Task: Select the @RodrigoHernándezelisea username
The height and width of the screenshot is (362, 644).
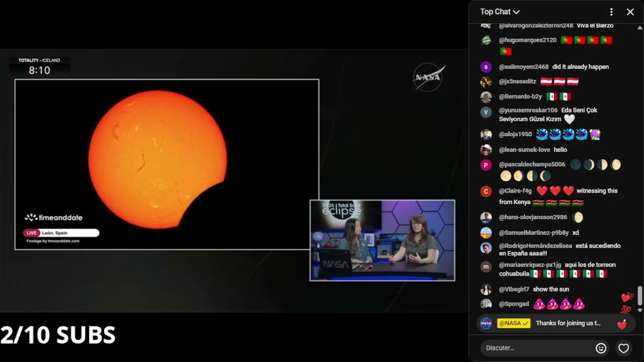Action: point(535,246)
